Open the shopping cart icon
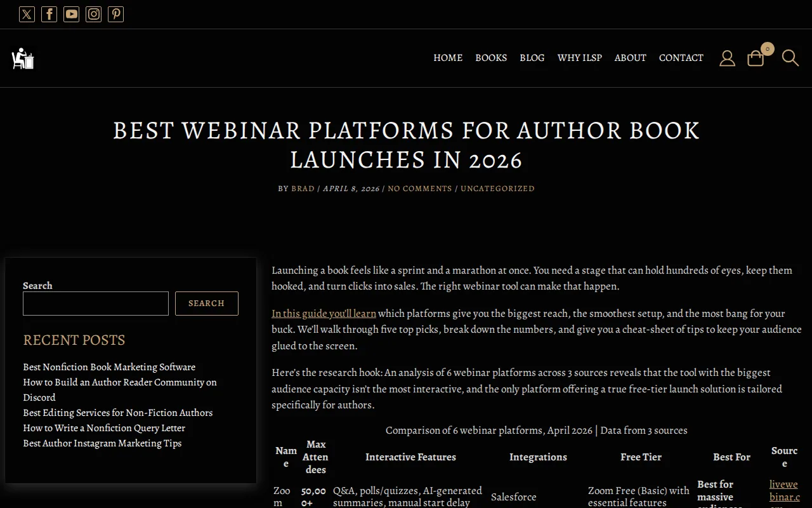The width and height of the screenshot is (812, 508). click(x=756, y=58)
